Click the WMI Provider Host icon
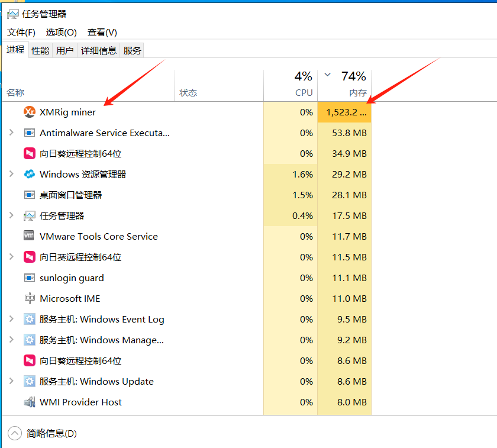This screenshot has width=497, height=448. click(x=30, y=402)
